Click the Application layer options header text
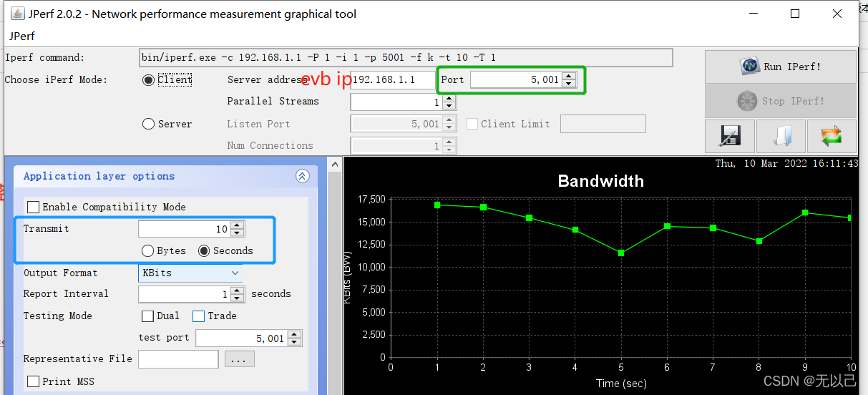Image resolution: width=868 pixels, height=395 pixels. click(x=99, y=176)
